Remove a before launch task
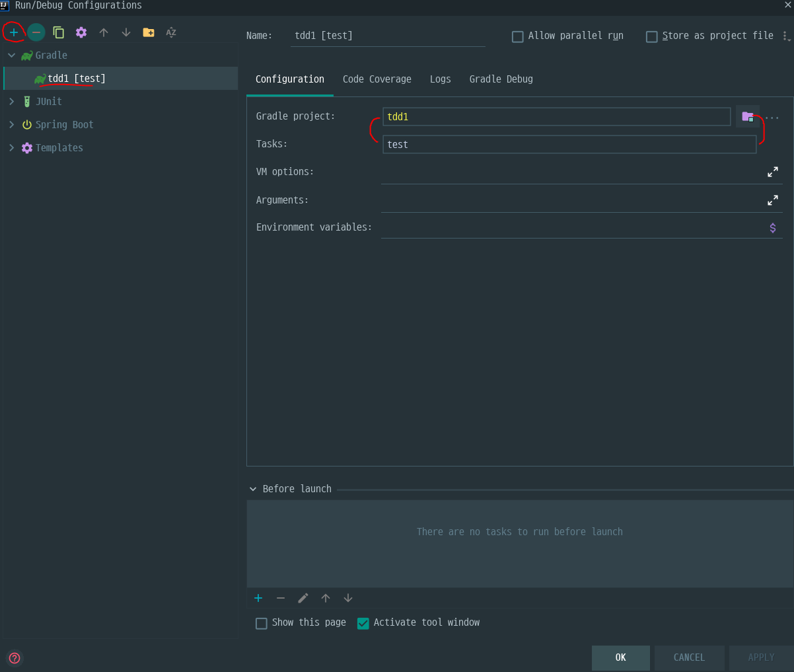The image size is (794, 672). click(281, 598)
